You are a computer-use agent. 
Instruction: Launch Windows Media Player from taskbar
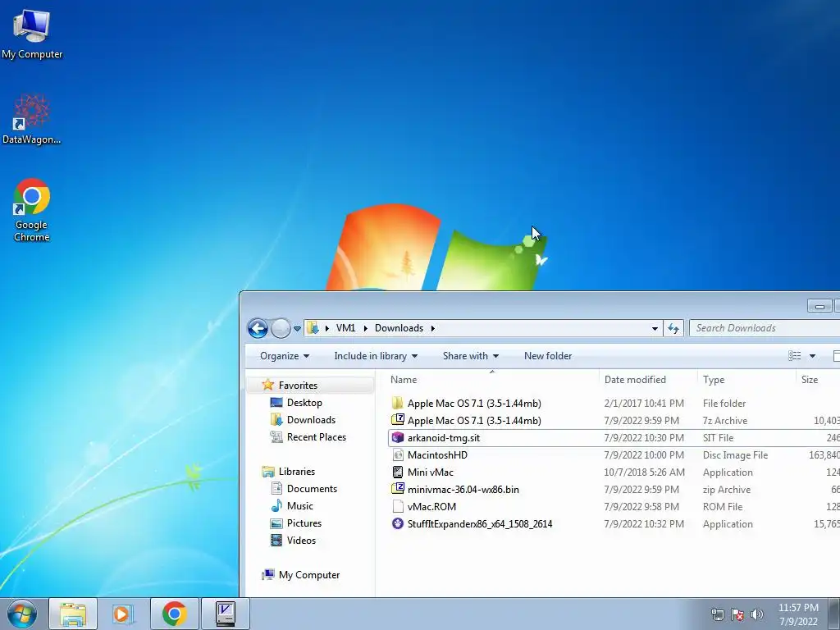coord(123,614)
